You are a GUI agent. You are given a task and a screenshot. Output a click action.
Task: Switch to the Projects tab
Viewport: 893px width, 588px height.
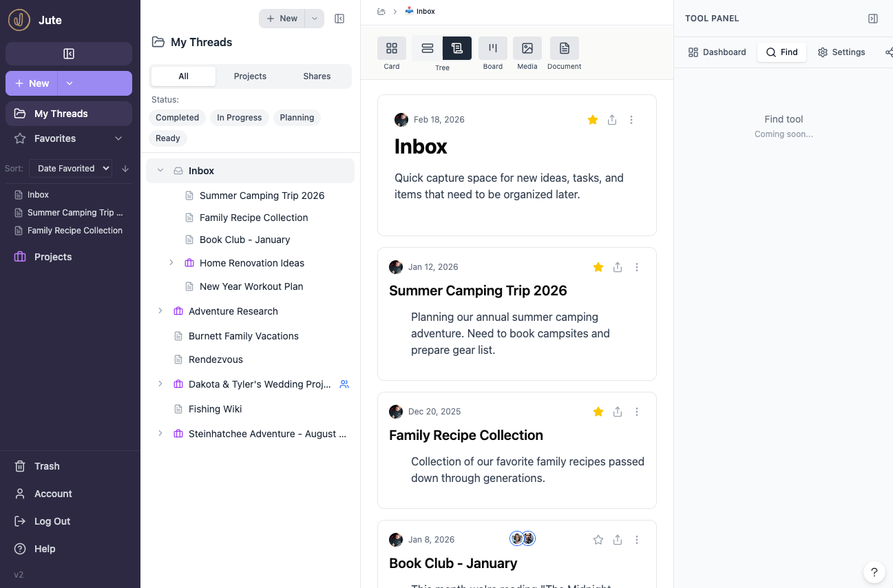(250, 76)
